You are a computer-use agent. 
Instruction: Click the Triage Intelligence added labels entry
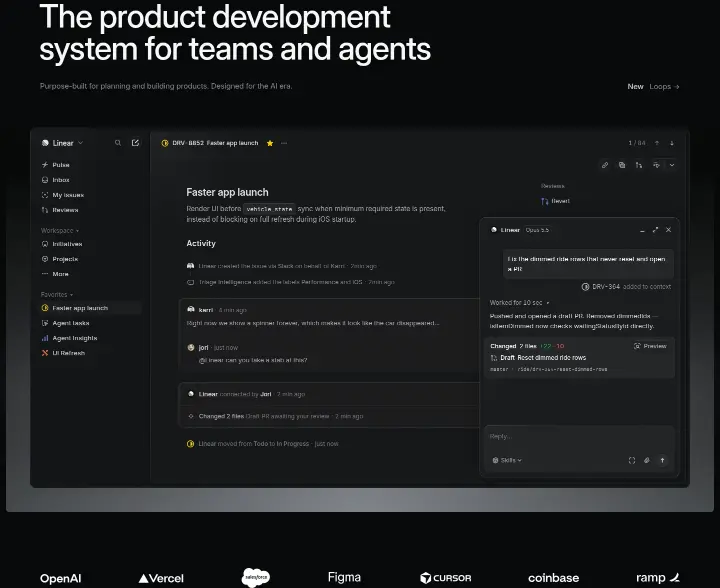click(x=291, y=282)
